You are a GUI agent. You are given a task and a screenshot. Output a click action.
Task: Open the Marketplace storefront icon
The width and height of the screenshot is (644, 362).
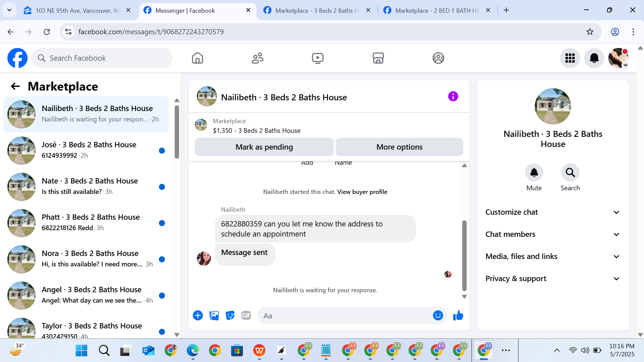click(378, 58)
